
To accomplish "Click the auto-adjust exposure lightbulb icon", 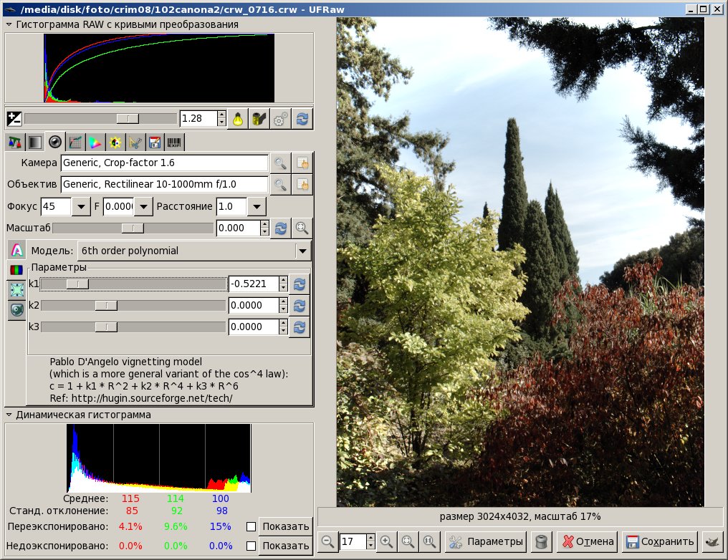I will [x=238, y=120].
